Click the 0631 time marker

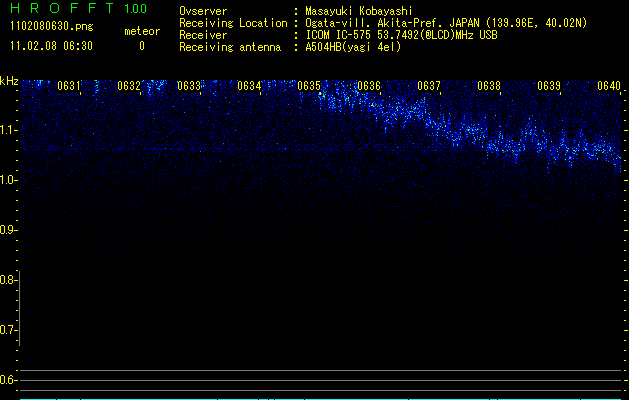[69, 85]
